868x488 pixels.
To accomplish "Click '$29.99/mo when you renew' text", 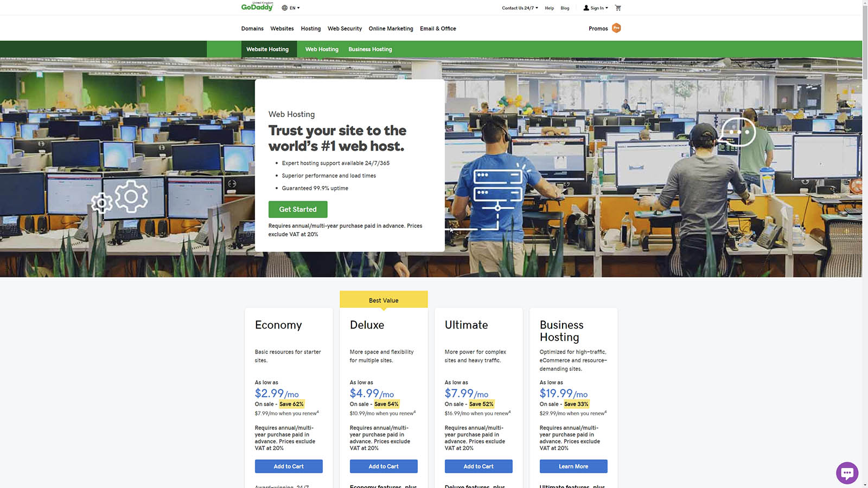I will [573, 413].
